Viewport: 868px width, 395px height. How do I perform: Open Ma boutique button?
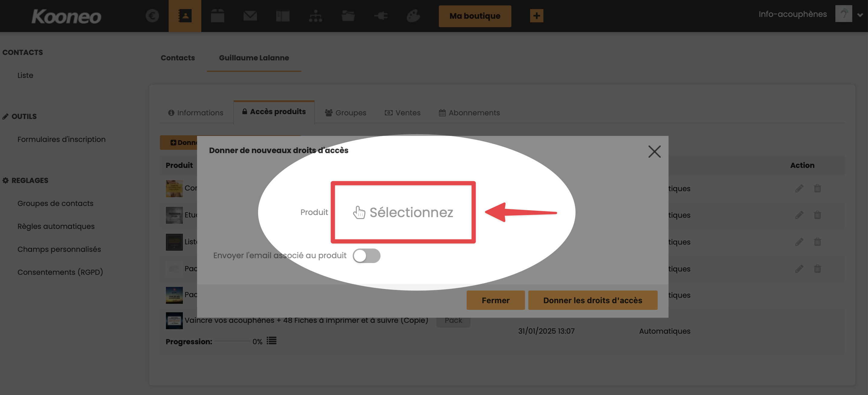(x=474, y=16)
